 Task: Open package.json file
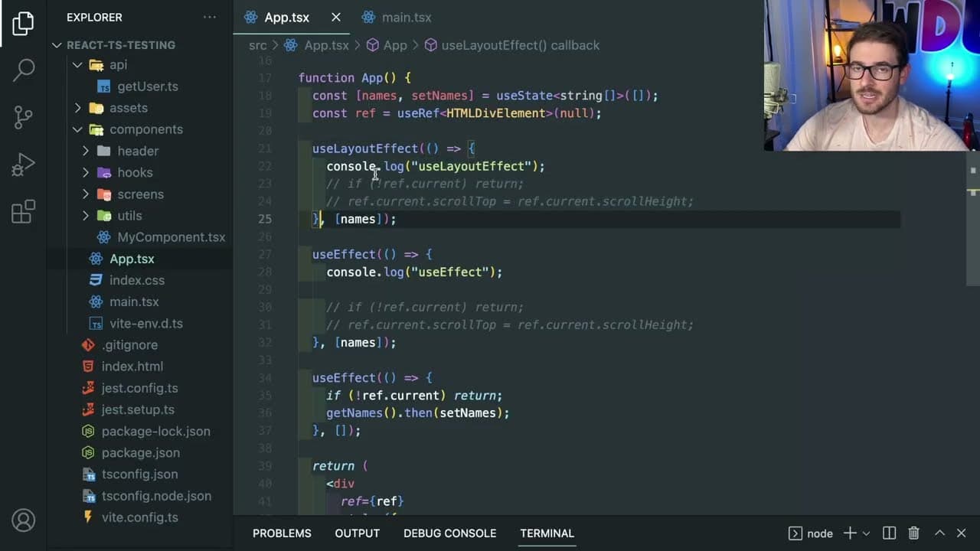click(141, 452)
